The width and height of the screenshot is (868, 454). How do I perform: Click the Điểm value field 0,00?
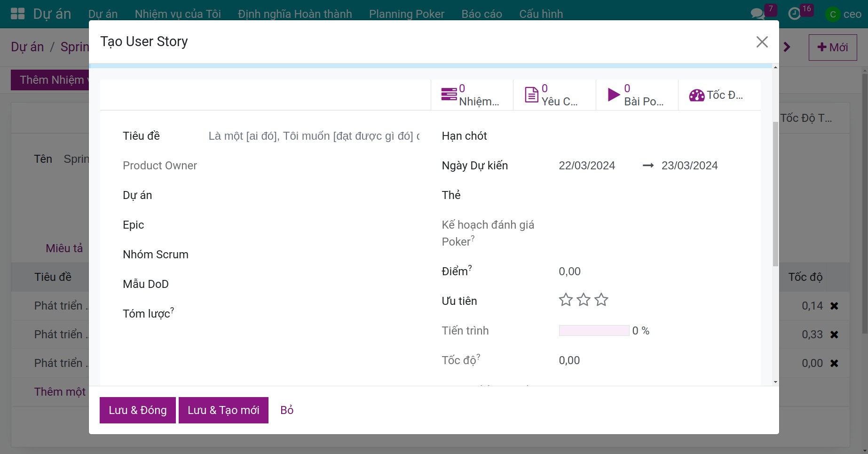(648, 271)
